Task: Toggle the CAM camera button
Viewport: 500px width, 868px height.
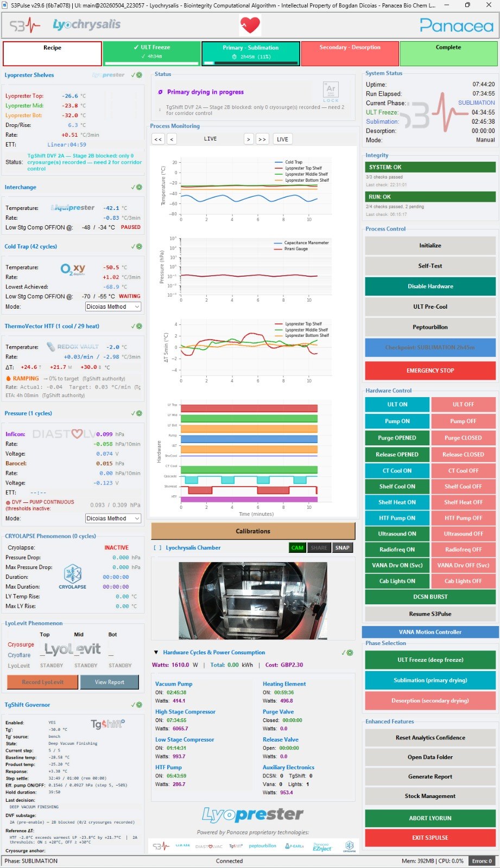Action: 297,548
